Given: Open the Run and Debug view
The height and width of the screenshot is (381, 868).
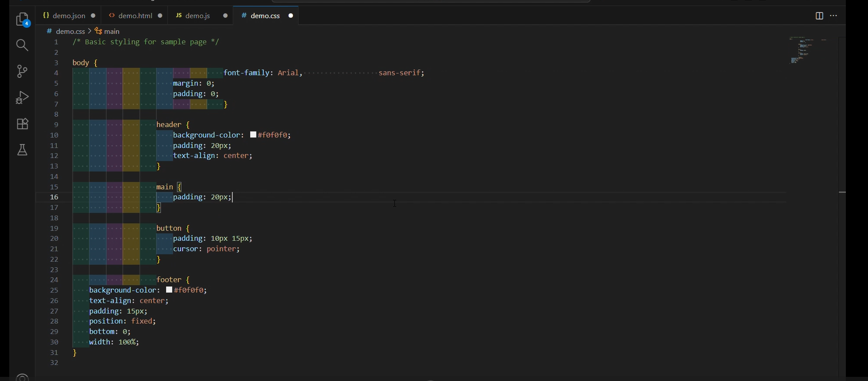Looking at the screenshot, I should (x=22, y=97).
